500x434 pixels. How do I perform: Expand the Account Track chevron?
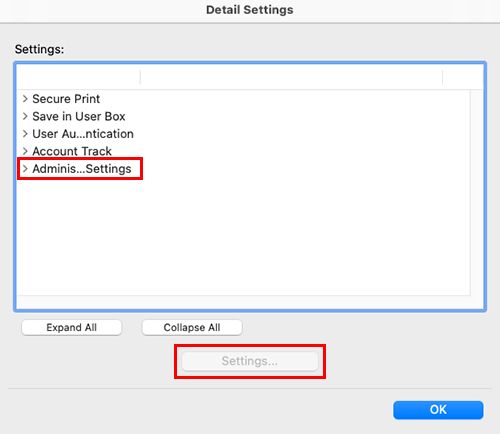[x=25, y=151]
